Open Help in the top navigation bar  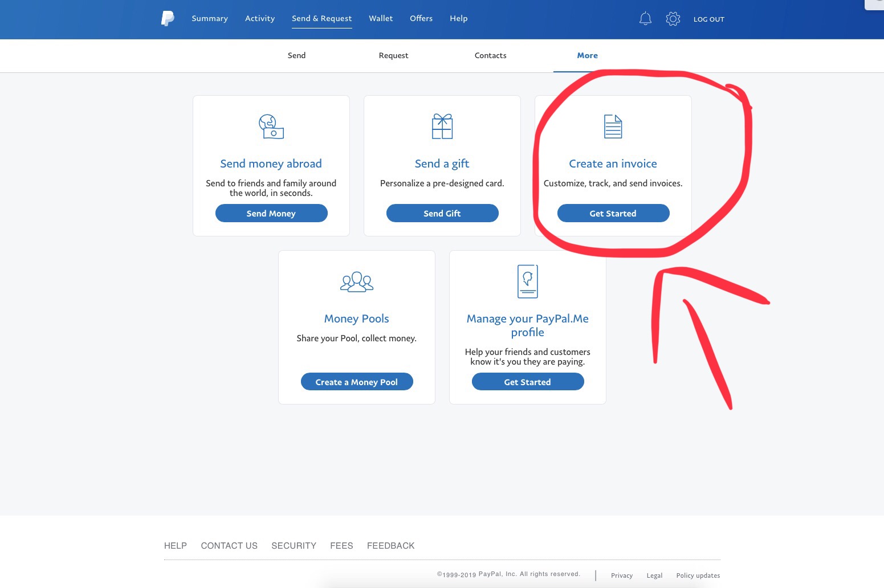(459, 18)
